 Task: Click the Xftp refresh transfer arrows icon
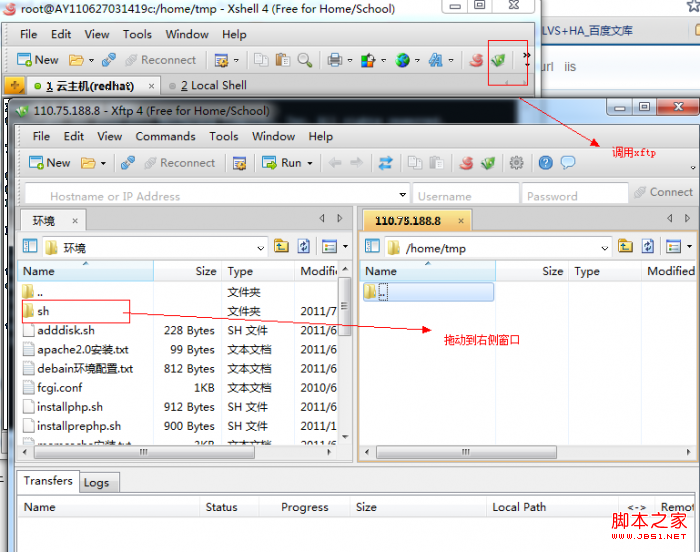tap(386, 163)
